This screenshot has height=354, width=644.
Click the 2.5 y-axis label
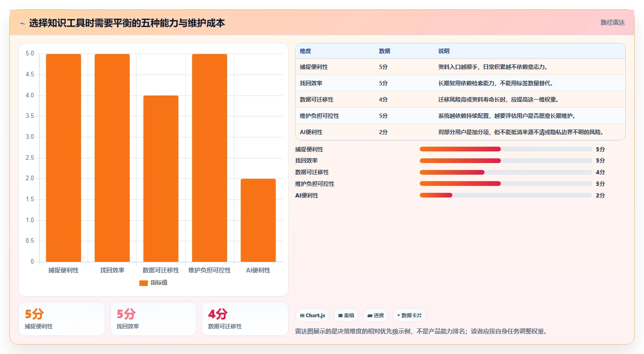tap(30, 158)
